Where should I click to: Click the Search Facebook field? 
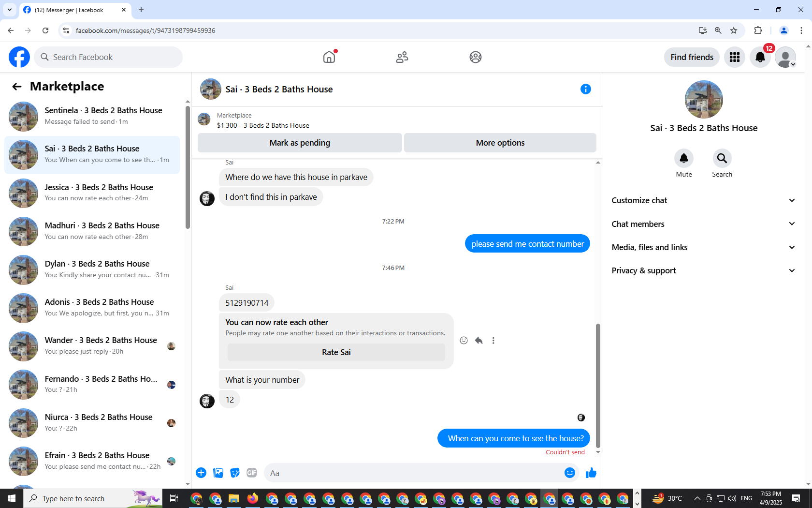(x=108, y=57)
